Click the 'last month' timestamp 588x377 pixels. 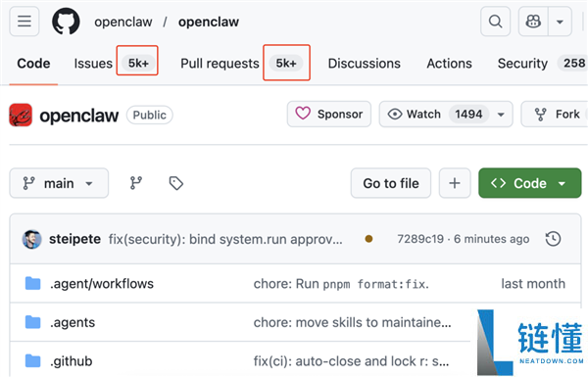point(533,284)
